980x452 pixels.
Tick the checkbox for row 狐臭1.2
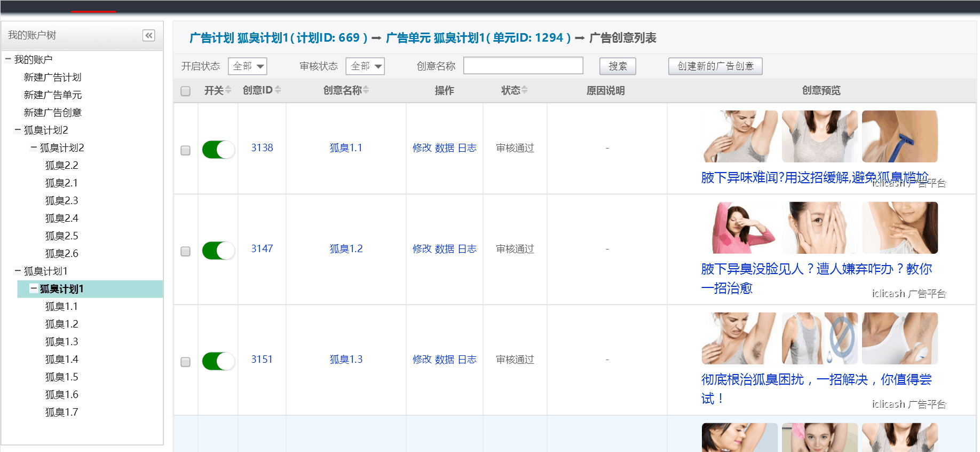(185, 251)
